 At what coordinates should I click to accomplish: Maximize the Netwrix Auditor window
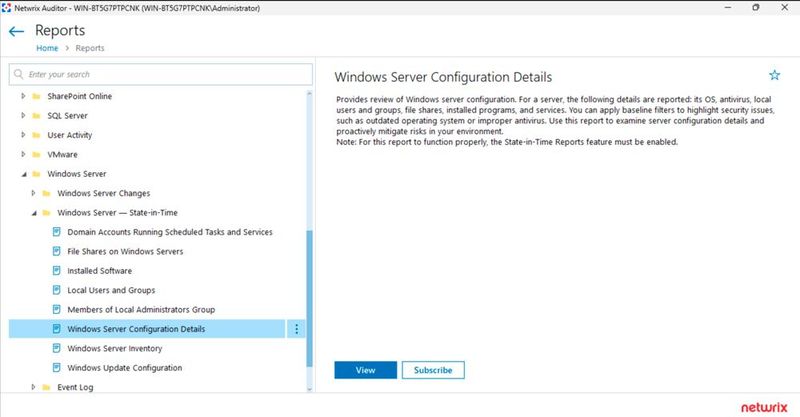pos(756,7)
